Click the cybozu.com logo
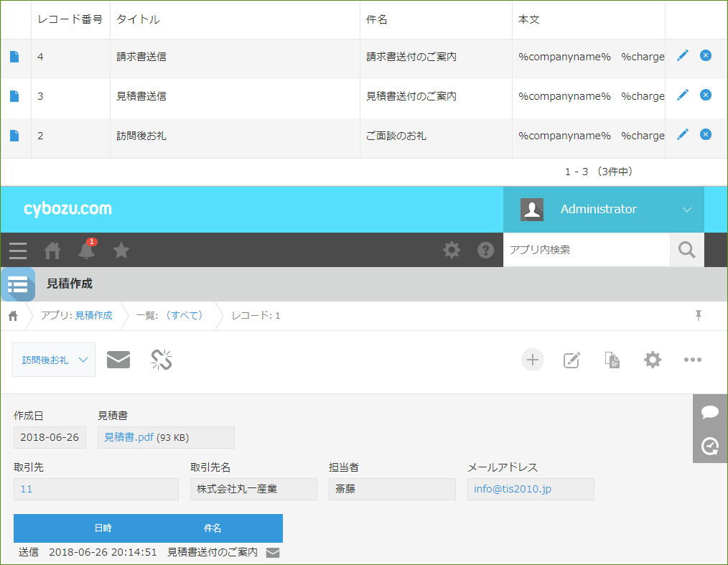728x565 pixels. (67, 209)
